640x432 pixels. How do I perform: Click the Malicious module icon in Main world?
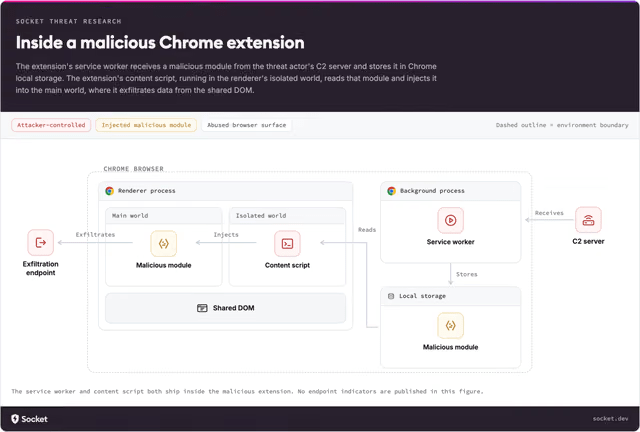click(x=164, y=244)
